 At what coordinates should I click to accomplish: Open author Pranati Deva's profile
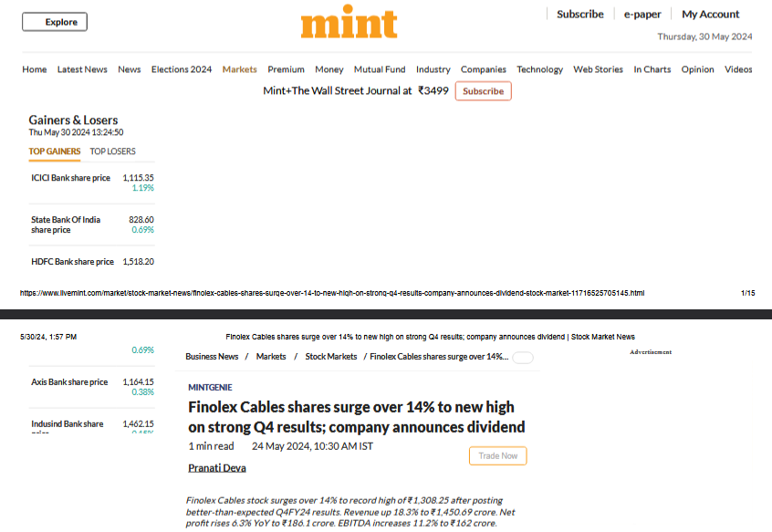pyautogui.click(x=217, y=468)
